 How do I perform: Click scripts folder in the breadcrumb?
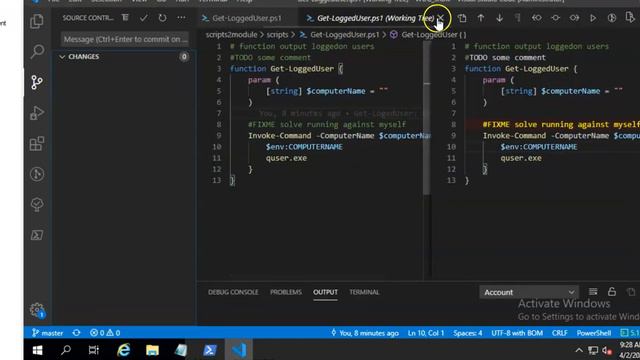coord(277,35)
